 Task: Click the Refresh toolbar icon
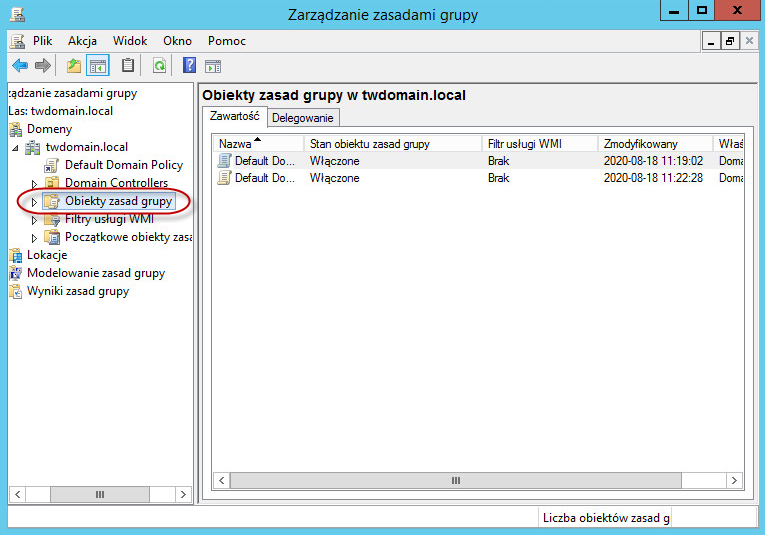159,66
